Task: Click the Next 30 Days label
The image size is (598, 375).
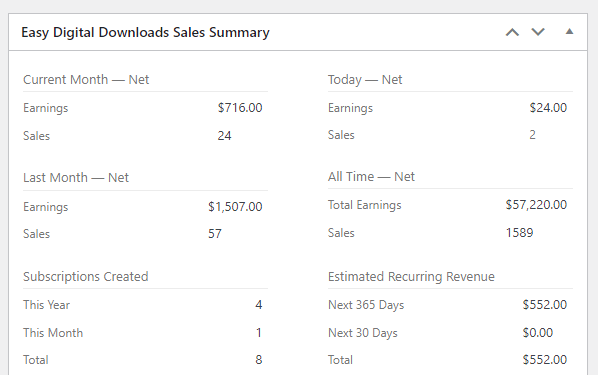Action: point(363,333)
